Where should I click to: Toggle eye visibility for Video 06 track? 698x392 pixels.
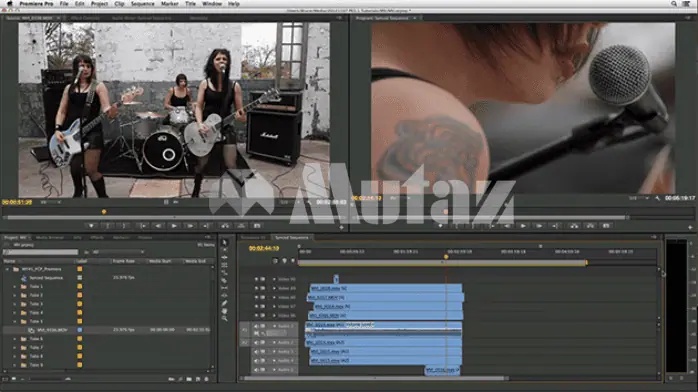[x=256, y=315]
